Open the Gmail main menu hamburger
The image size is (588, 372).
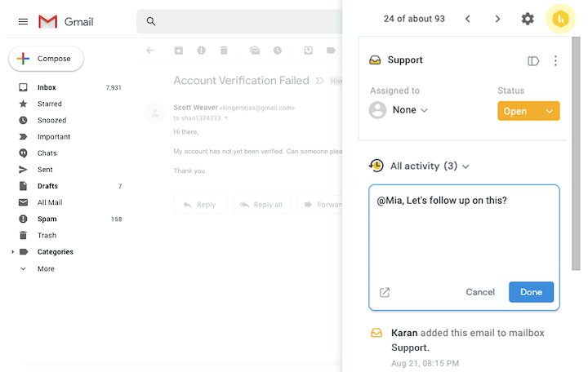point(23,21)
